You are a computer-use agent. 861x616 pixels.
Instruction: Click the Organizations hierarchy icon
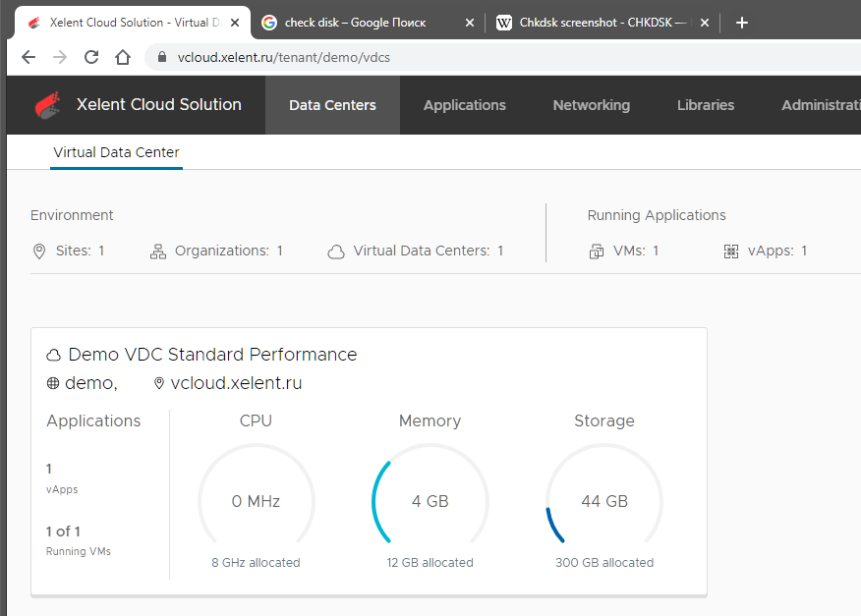point(158,252)
